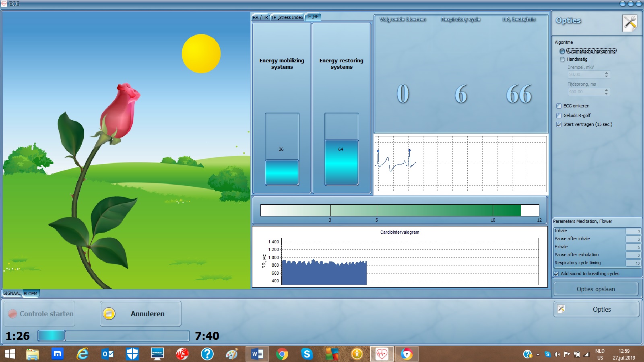Open the ECG heart app in taskbar

[382, 354]
